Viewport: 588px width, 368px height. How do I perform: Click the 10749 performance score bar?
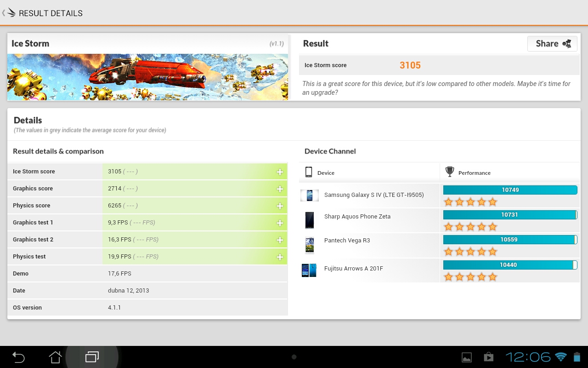pyautogui.click(x=510, y=190)
